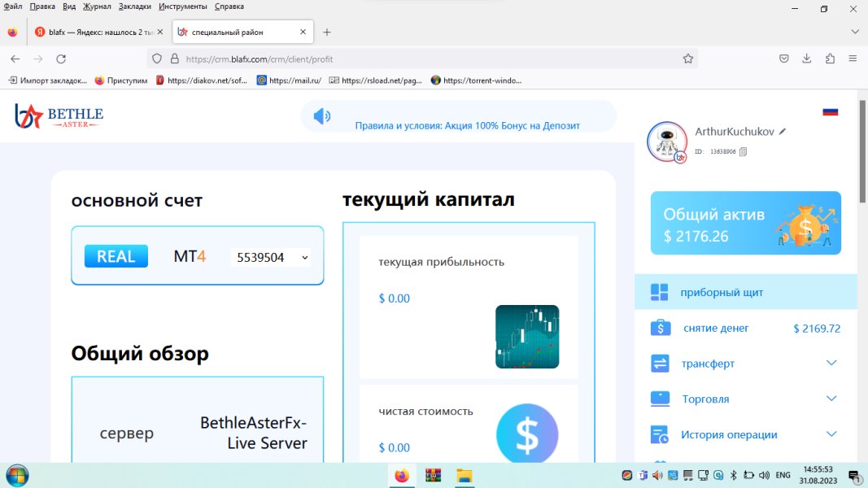The width and height of the screenshot is (868, 488).
Task: Expand the трансферт menu section
Action: (831, 363)
